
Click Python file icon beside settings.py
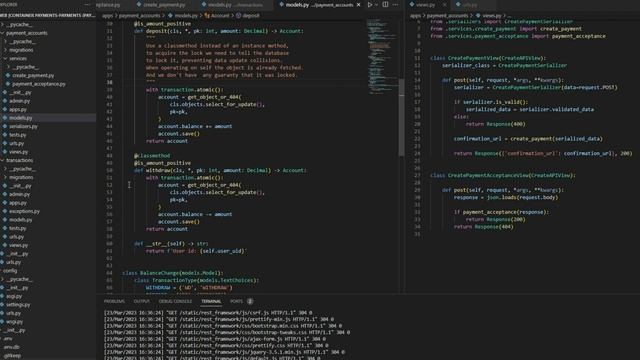click(2, 304)
